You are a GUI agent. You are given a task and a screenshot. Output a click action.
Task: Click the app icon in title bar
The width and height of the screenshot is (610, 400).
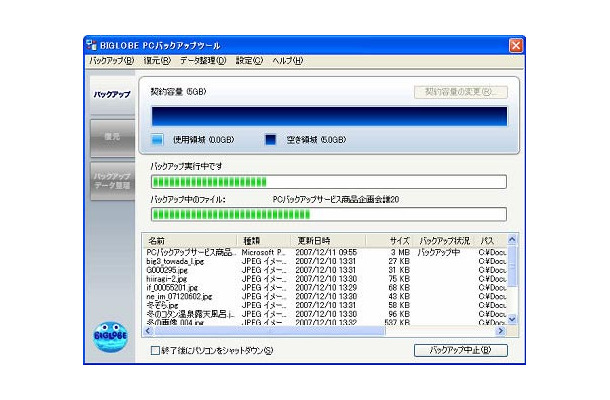point(91,45)
